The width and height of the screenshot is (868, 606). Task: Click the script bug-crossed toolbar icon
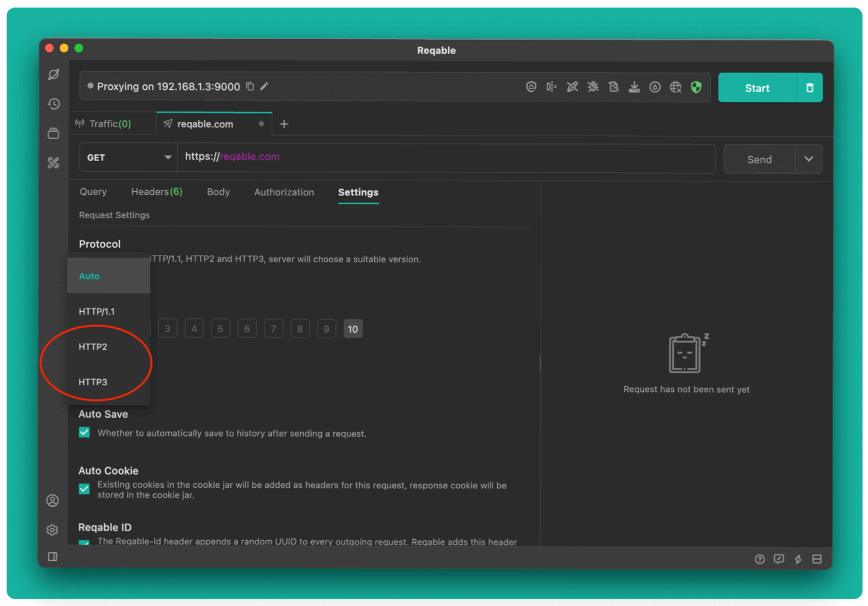(x=593, y=87)
